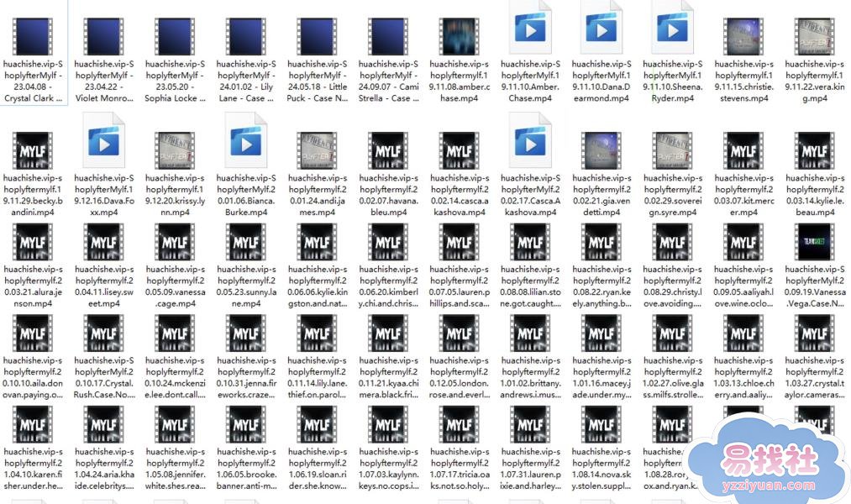The image size is (851, 504).
Task: Select the file name containing 20.11.14.lily.lane
Action: click(317, 377)
